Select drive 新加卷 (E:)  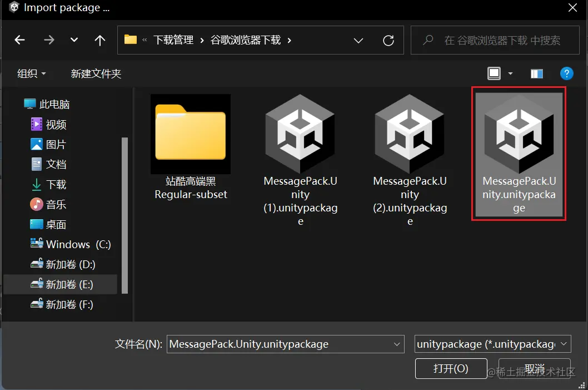tap(62, 284)
